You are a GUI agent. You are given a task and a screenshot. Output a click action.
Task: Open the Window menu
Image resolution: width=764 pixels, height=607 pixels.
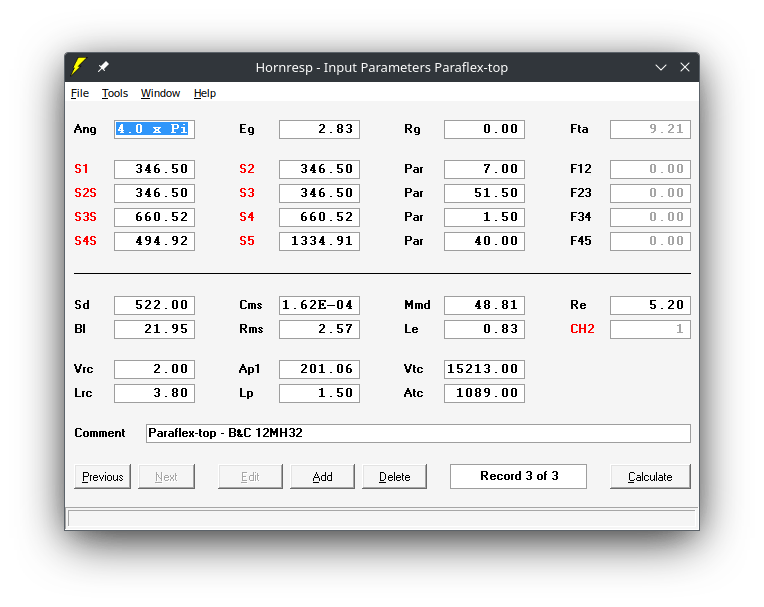pos(160,93)
